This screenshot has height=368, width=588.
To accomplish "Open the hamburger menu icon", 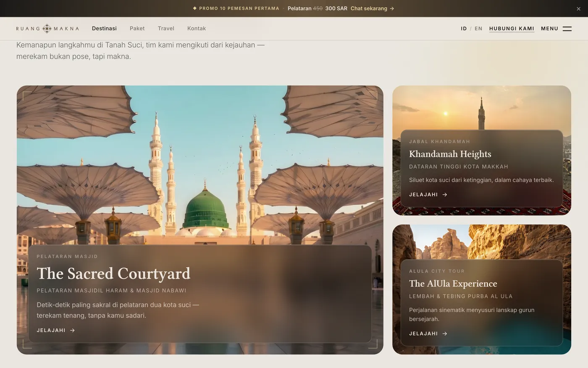I will coord(567,29).
